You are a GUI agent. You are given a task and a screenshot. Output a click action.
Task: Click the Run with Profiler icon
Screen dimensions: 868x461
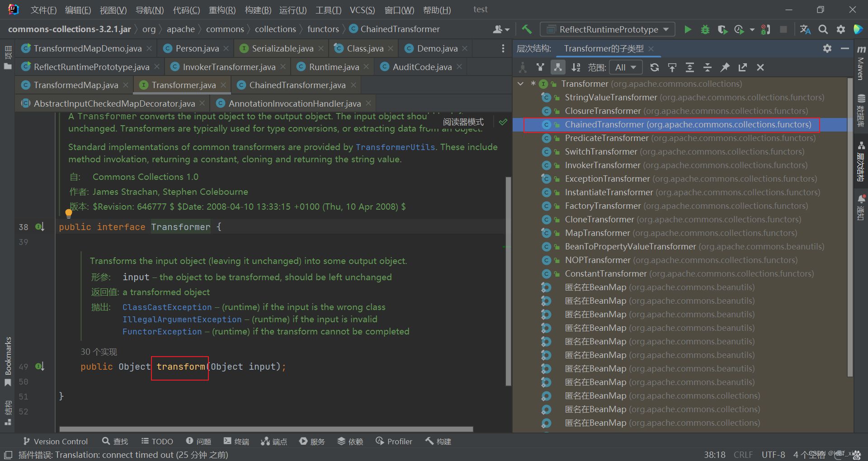pyautogui.click(x=739, y=29)
